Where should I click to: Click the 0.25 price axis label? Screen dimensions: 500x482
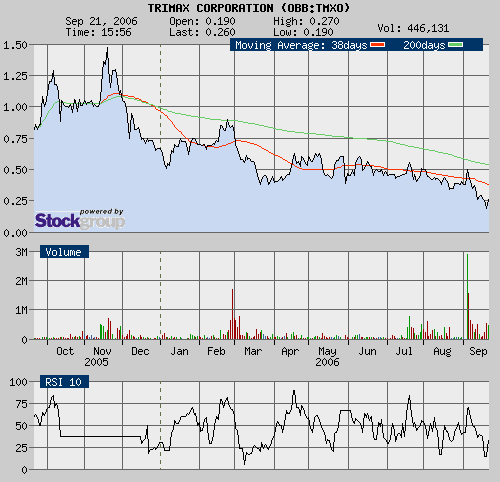[15, 201]
